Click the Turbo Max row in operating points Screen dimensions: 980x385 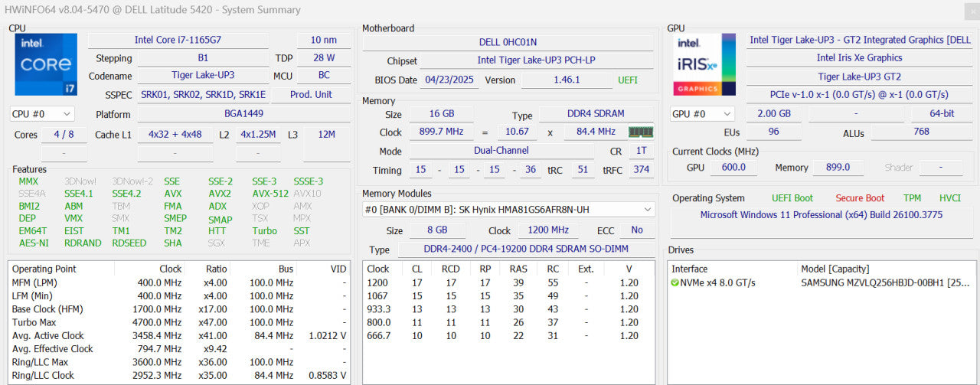(x=179, y=322)
